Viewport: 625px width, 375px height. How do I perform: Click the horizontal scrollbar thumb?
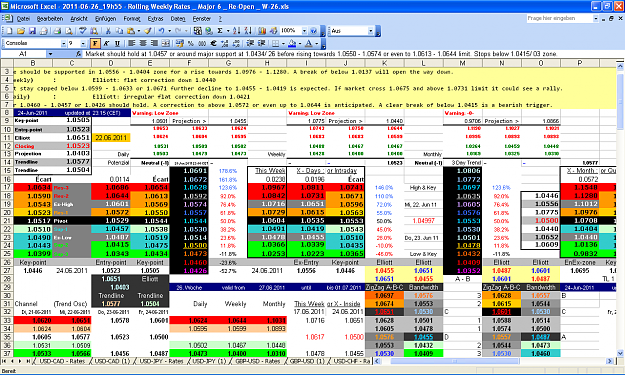click(x=454, y=361)
